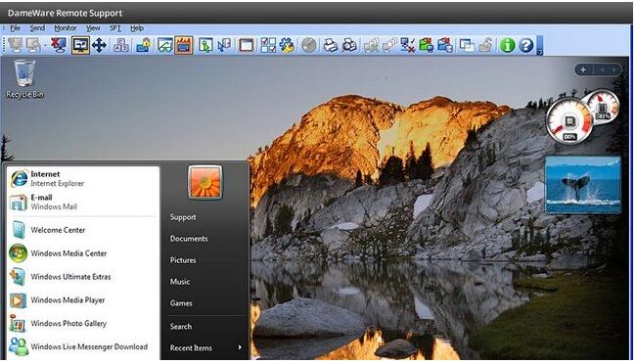Open the Send menu
636x364 pixels.
coord(37,28)
